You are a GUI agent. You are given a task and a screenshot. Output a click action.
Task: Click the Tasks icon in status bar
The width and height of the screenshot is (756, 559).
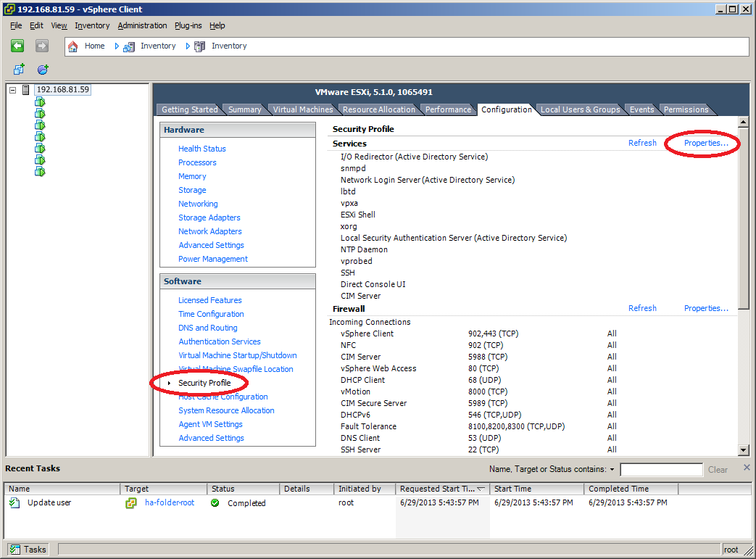(x=15, y=550)
